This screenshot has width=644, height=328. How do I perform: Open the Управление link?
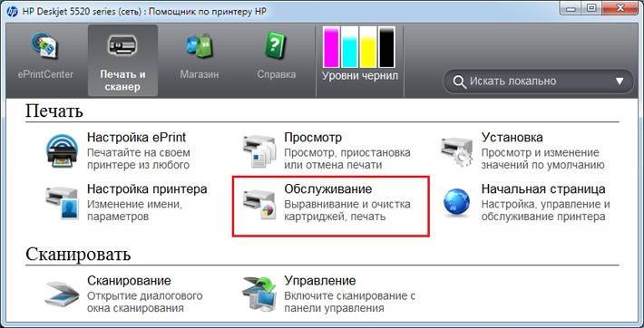pos(320,281)
